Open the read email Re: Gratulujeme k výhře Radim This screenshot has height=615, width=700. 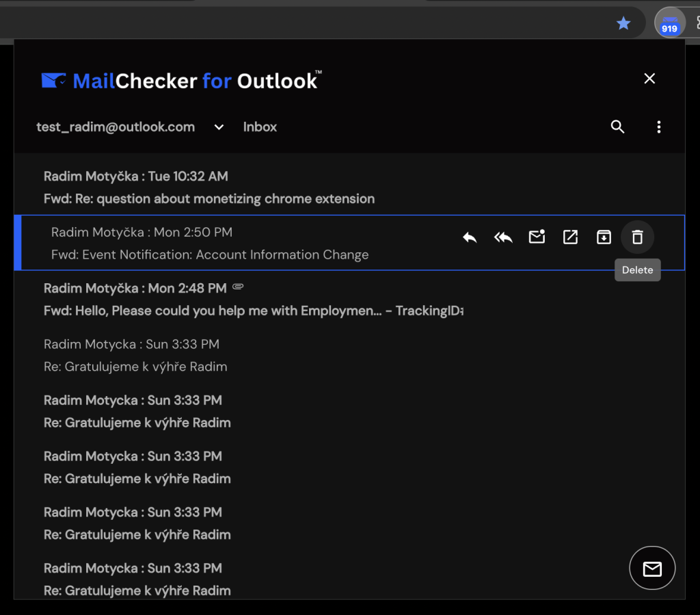(x=349, y=356)
